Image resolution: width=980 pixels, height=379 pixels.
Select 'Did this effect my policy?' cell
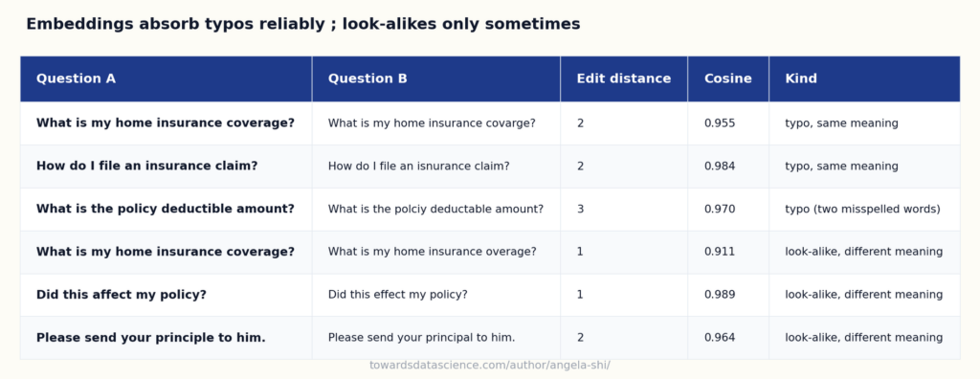[x=436, y=295]
